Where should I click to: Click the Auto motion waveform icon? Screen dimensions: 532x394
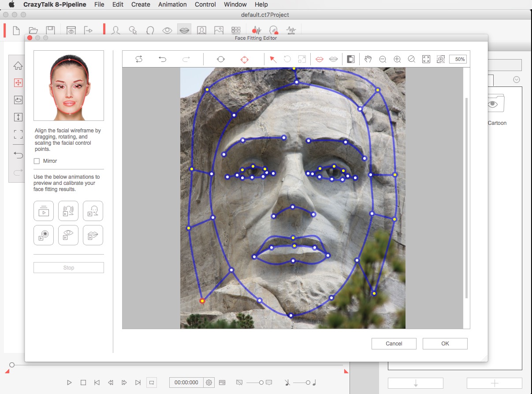point(291,30)
